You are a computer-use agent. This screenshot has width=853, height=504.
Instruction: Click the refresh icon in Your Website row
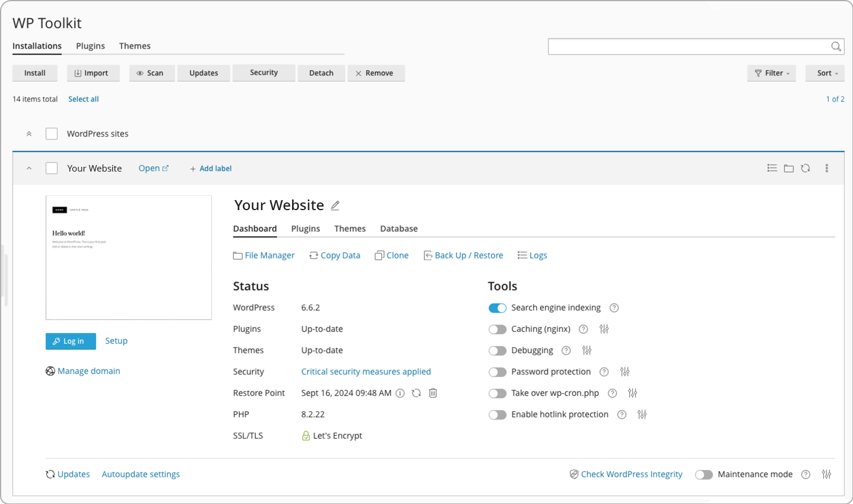pos(805,168)
